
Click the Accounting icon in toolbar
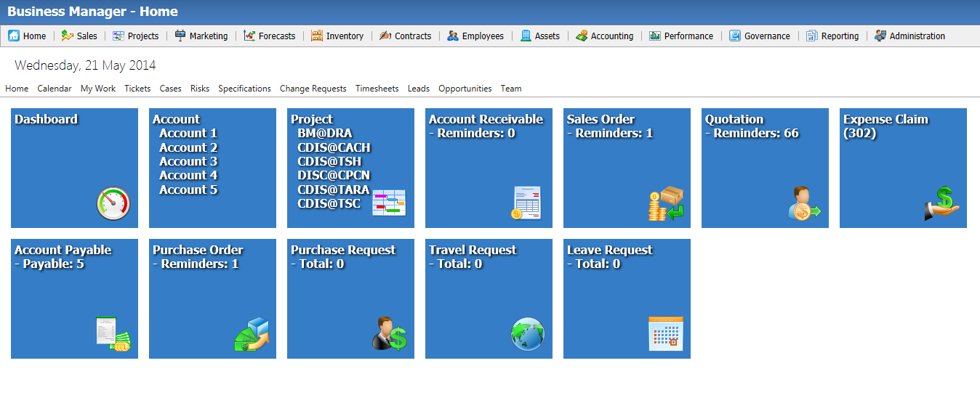(582, 36)
